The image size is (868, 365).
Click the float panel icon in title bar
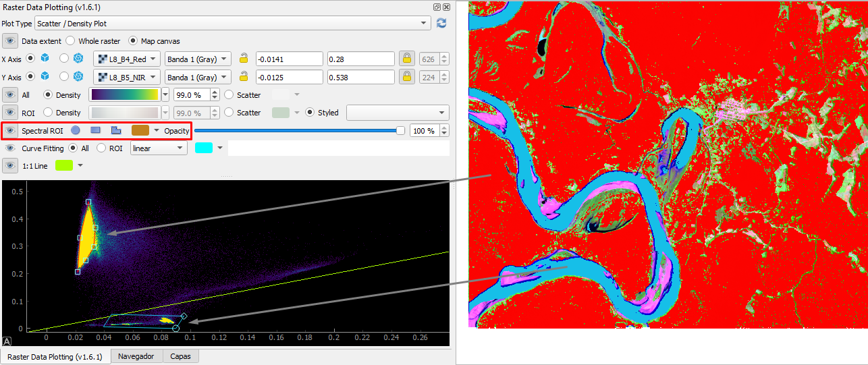coord(437,6)
